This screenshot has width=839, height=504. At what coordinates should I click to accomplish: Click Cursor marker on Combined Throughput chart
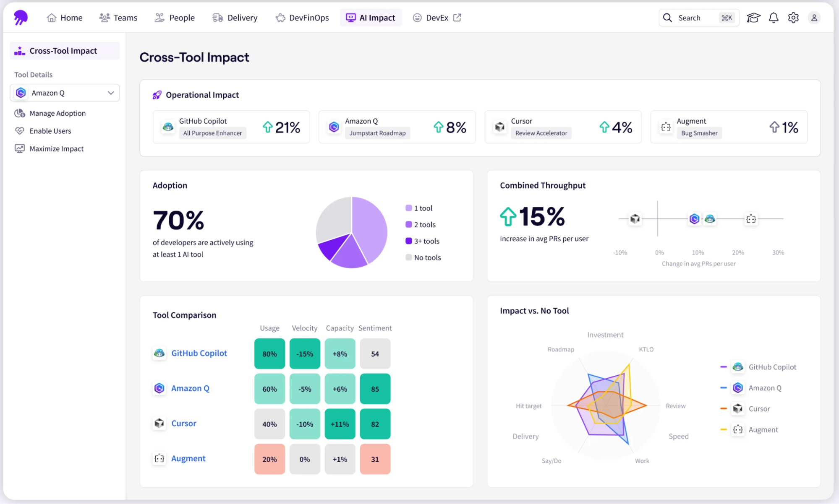[x=635, y=219]
